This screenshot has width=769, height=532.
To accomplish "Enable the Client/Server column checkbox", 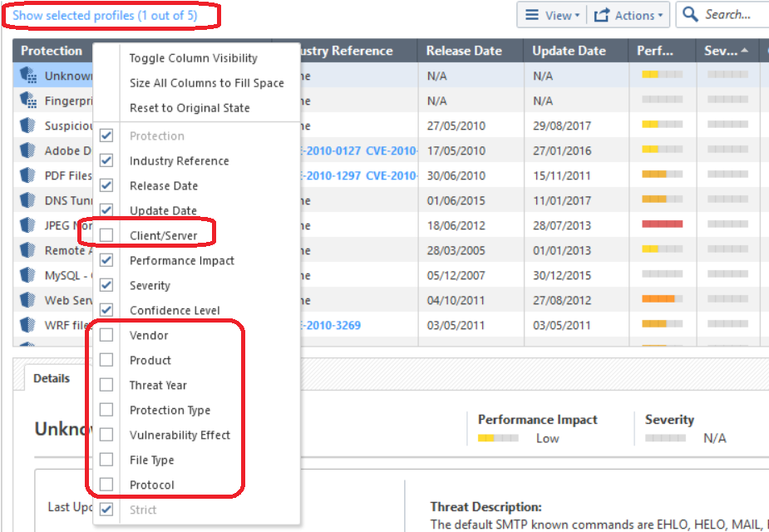I will (106, 234).
